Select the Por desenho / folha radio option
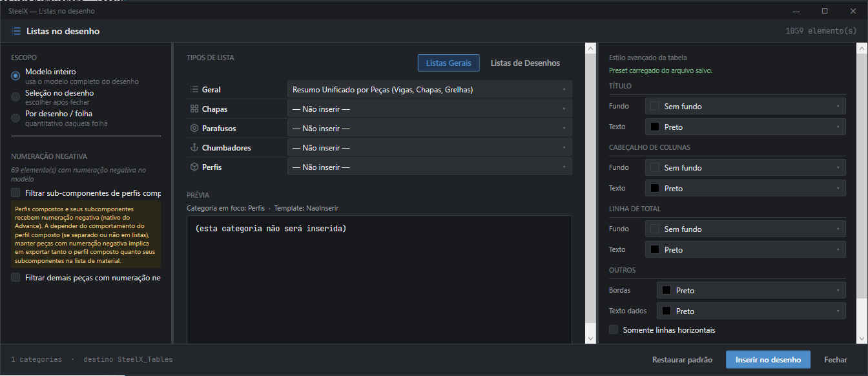Screen dimensions: 868x376 point(15,118)
